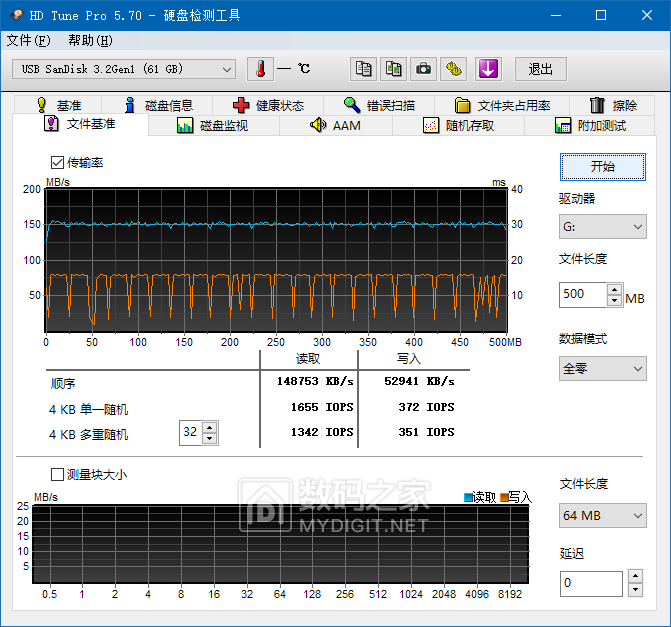Open the 64 MB file length dropdown
Screen dimensions: 671x627
[x=603, y=515]
